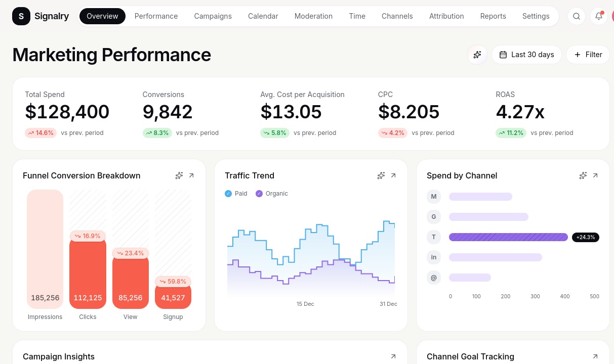The width and height of the screenshot is (614, 364).
Task: Switch to the Moderation tab
Action: coord(313,16)
